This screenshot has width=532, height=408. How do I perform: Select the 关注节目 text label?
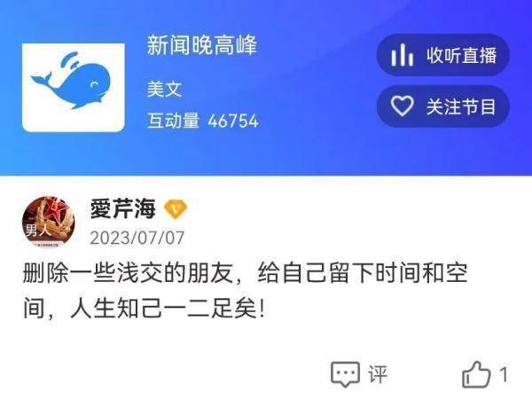pos(461,106)
